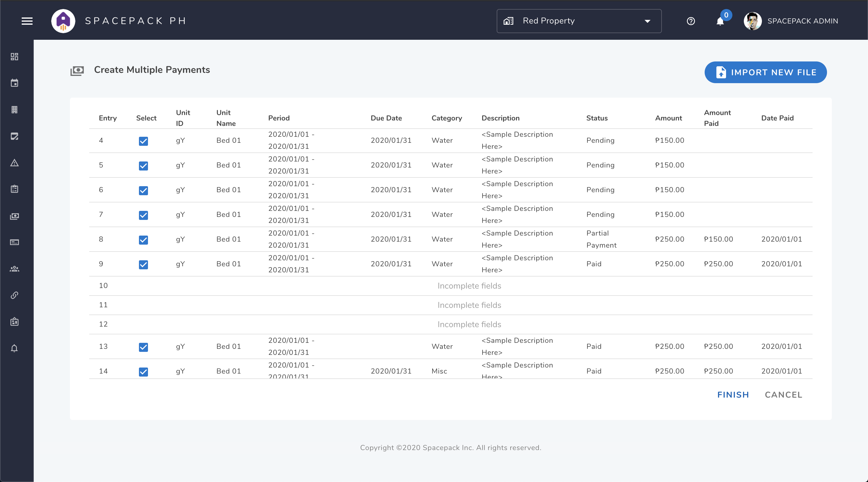Click the Amount Paid field for entry 8

coord(719,239)
